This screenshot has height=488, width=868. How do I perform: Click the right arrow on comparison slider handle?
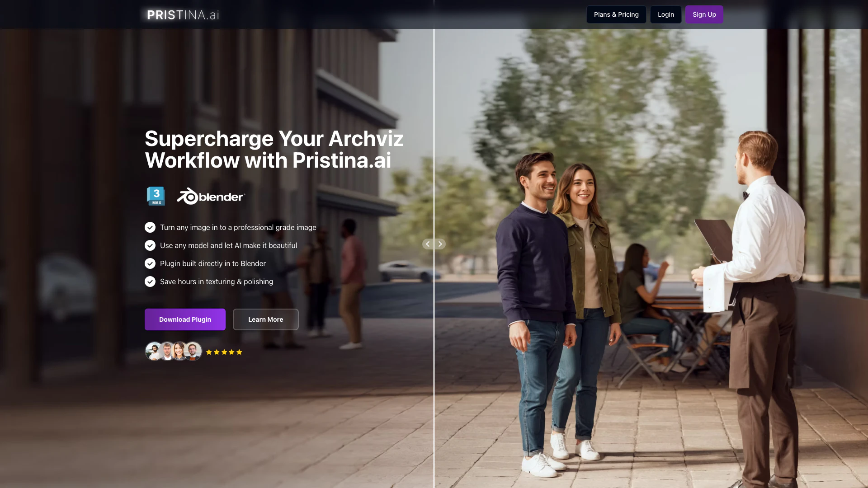point(440,244)
